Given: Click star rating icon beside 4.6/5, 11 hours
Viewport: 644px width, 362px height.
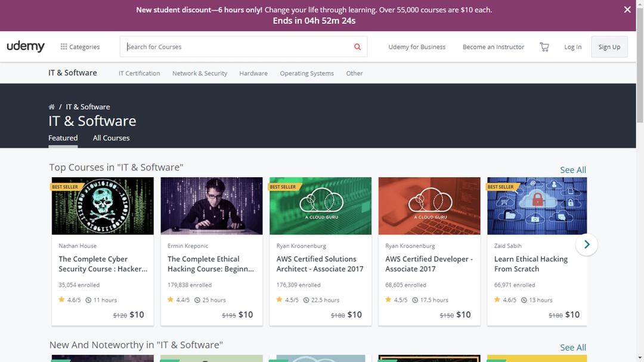Looking at the screenshot, I should tap(61, 299).
